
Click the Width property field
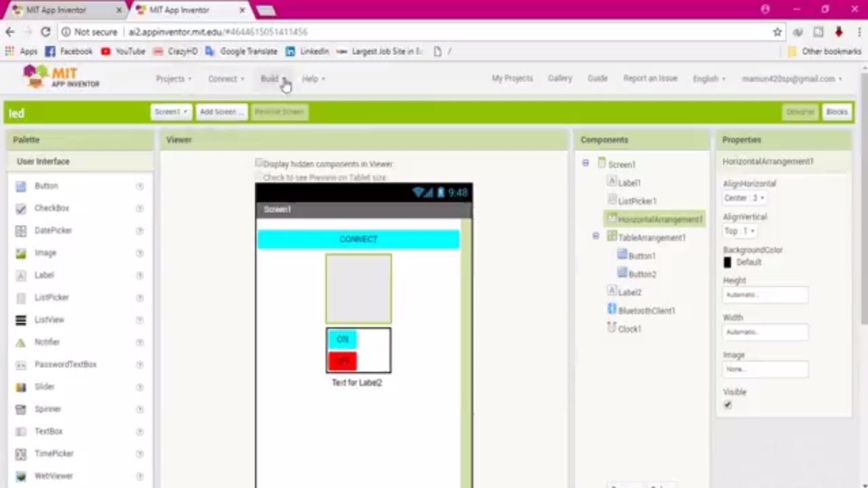tap(766, 332)
